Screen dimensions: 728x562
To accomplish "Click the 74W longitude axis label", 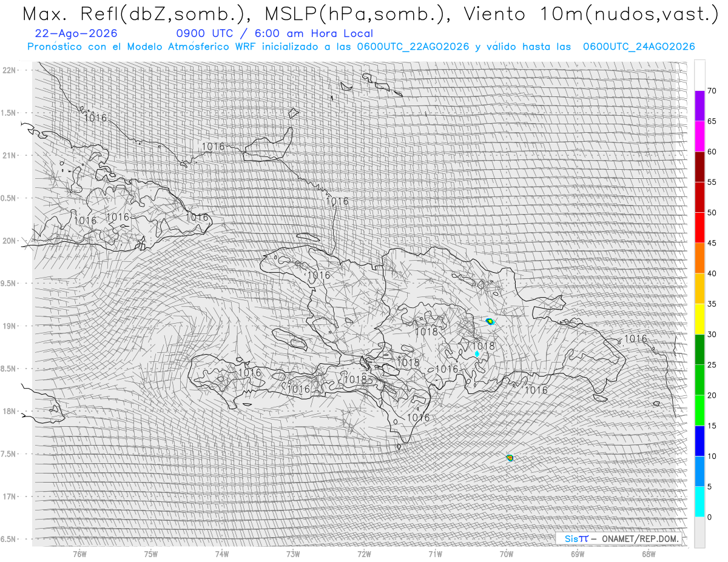I will pos(222,554).
